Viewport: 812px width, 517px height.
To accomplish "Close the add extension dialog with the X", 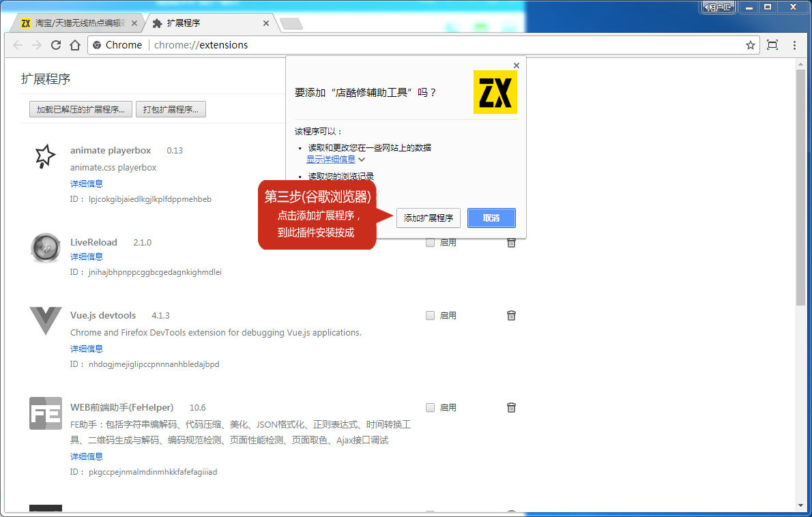I will pos(517,65).
